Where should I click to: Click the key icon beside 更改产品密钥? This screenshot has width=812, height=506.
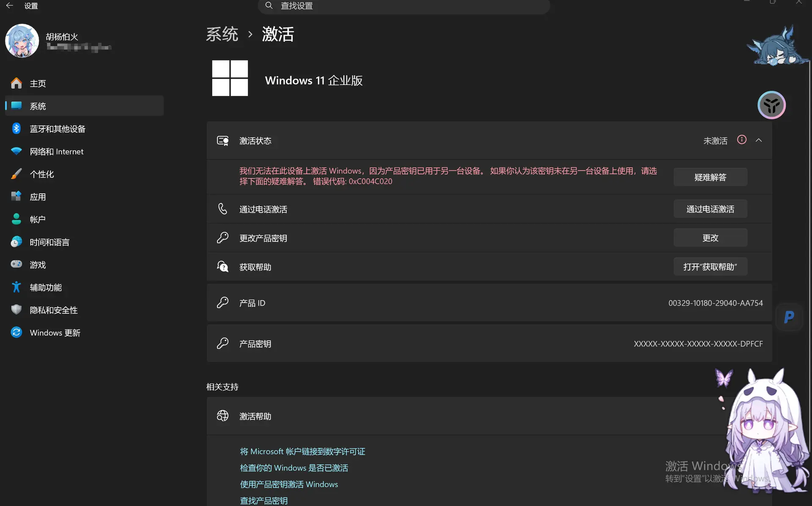pyautogui.click(x=223, y=238)
